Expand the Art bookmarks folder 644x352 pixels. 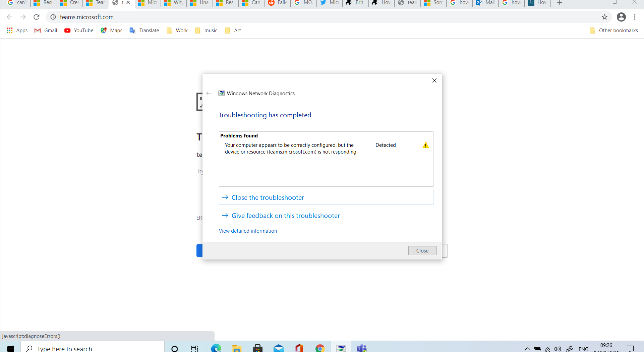pos(233,31)
